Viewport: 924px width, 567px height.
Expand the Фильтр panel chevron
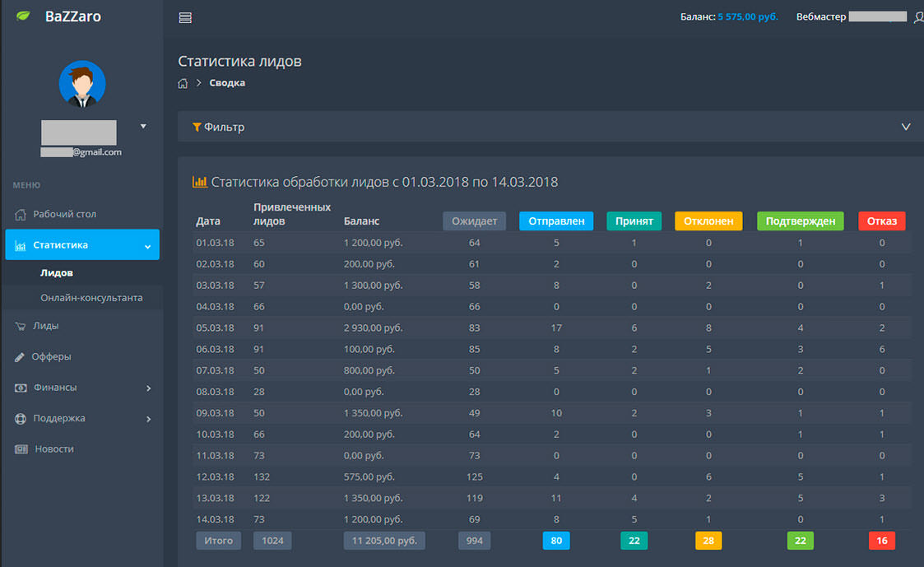tap(906, 128)
